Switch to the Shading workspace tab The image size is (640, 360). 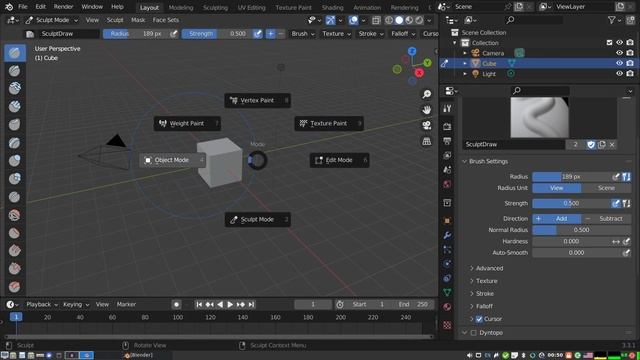(x=332, y=7)
